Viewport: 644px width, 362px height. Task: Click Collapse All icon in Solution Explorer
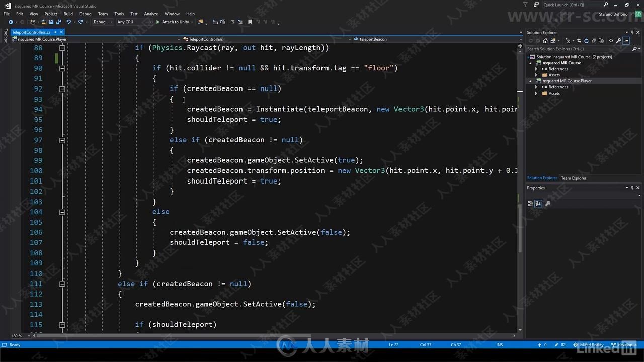(x=594, y=41)
